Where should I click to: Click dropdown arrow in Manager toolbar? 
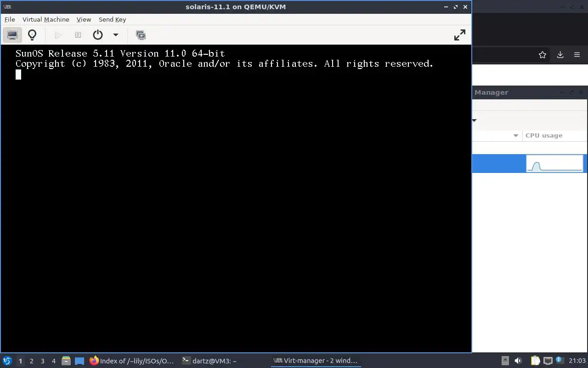(x=474, y=121)
